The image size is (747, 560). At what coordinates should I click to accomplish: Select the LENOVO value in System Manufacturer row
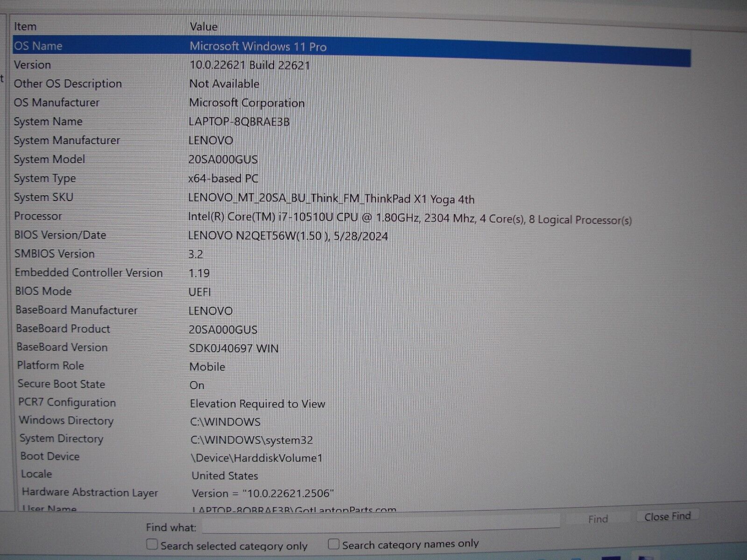211,140
